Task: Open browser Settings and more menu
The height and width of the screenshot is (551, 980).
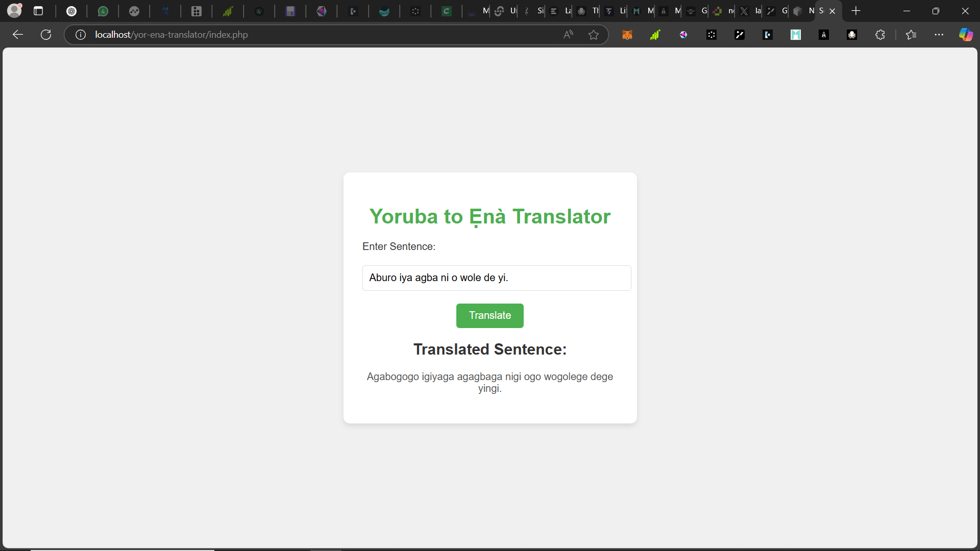Action: (x=939, y=35)
